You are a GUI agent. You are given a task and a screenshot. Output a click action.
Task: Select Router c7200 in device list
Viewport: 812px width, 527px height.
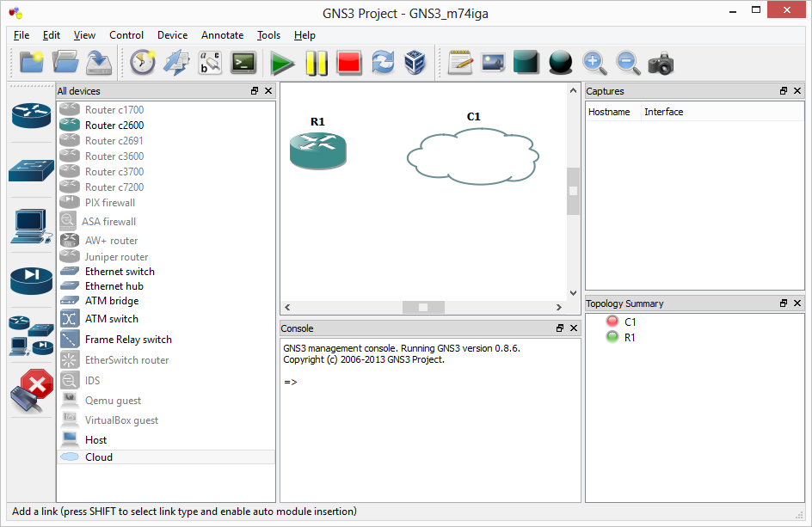tap(166, 187)
